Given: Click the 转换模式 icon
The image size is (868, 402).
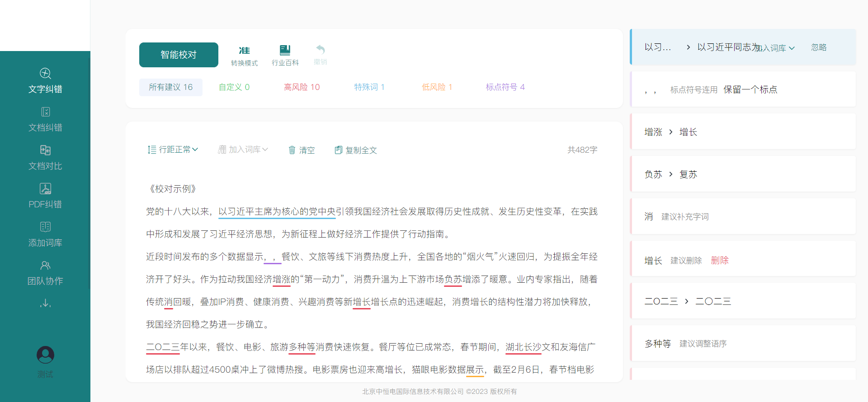Looking at the screenshot, I should coord(245,51).
